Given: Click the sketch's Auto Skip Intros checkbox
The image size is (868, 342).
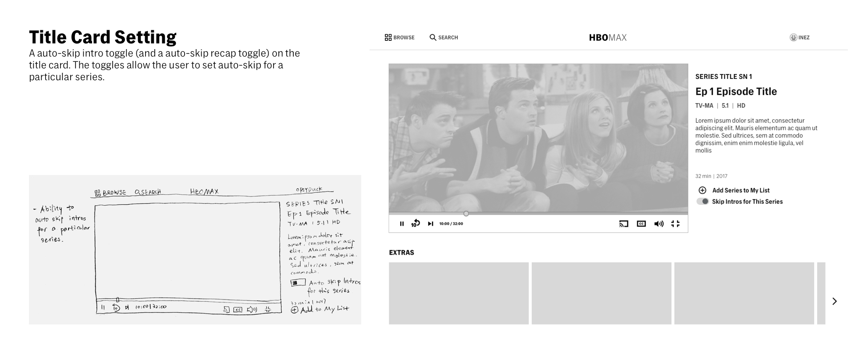Looking at the screenshot, I should point(298,283).
